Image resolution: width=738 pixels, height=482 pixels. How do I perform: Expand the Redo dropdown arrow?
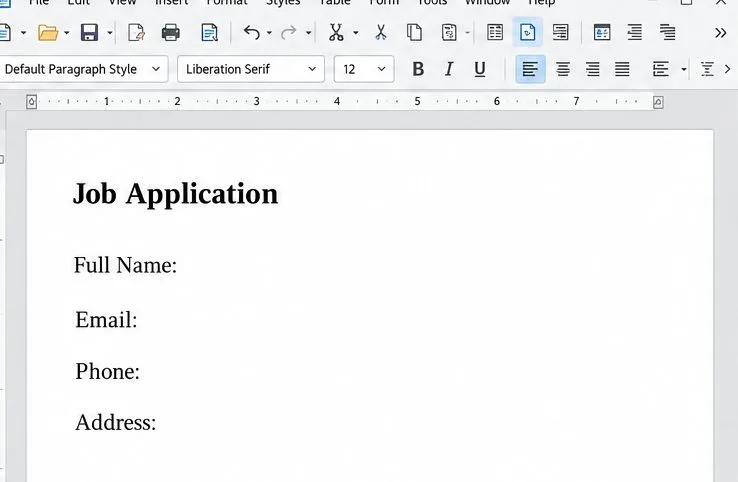308,33
